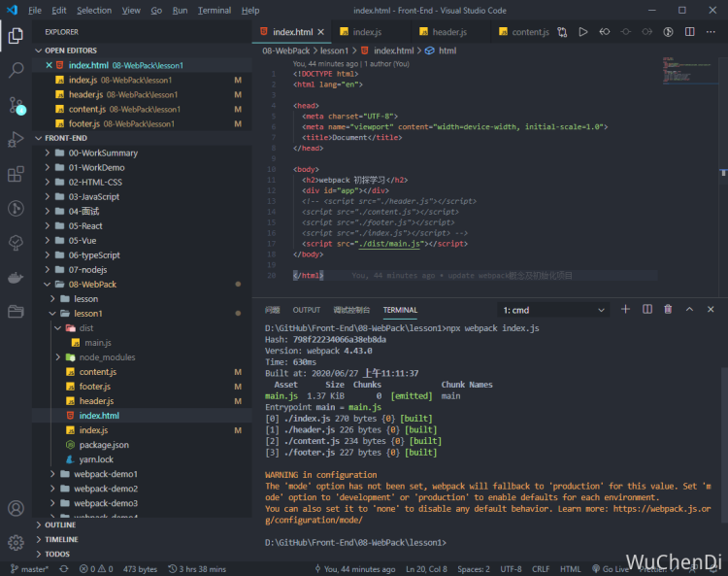Open the terminal selector '1: cmd' dropdown
This screenshot has width=728, height=576.
click(553, 310)
